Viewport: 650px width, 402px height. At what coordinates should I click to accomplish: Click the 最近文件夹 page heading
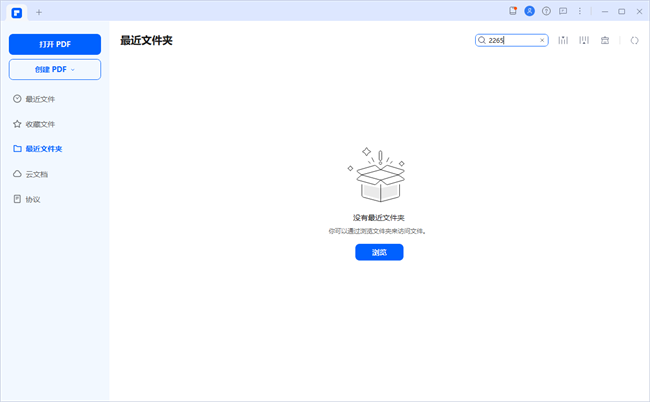pos(146,41)
